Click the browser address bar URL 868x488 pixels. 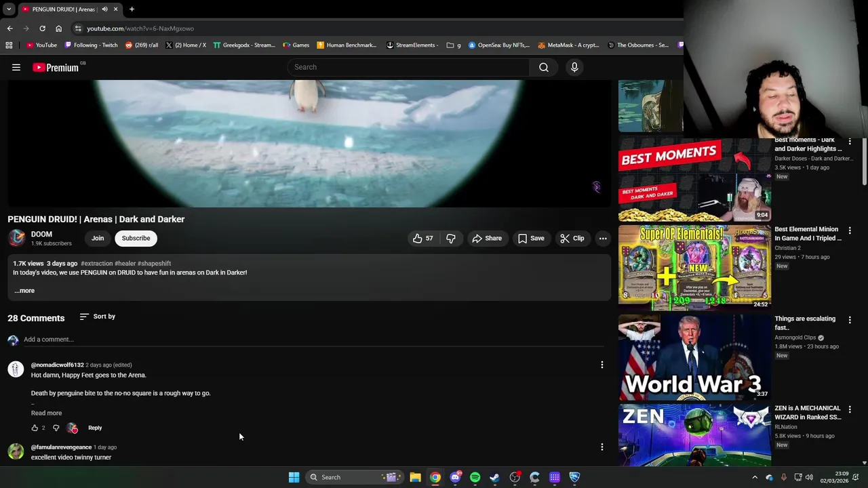coord(140,28)
